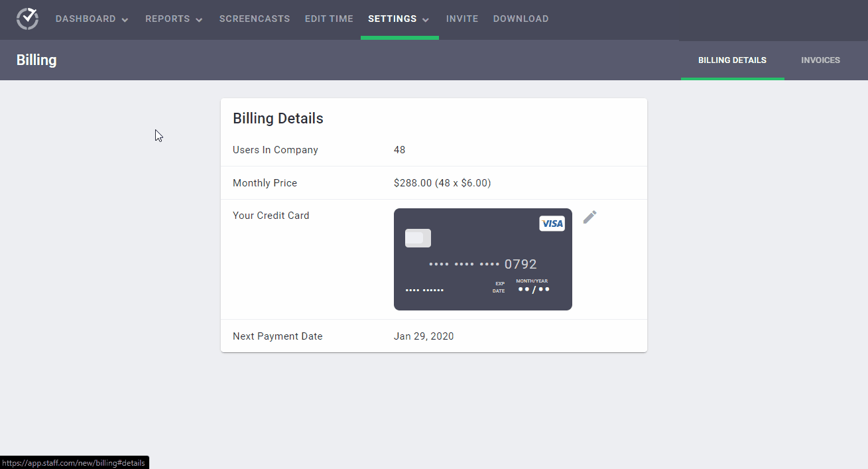Open the Settings dropdown menu
Viewport: 868px width, 469px height.
399,19
